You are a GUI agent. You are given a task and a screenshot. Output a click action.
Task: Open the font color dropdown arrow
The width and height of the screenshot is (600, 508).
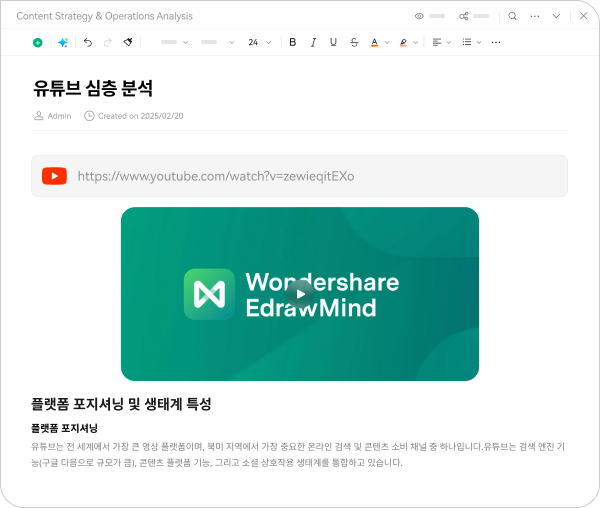click(x=387, y=42)
